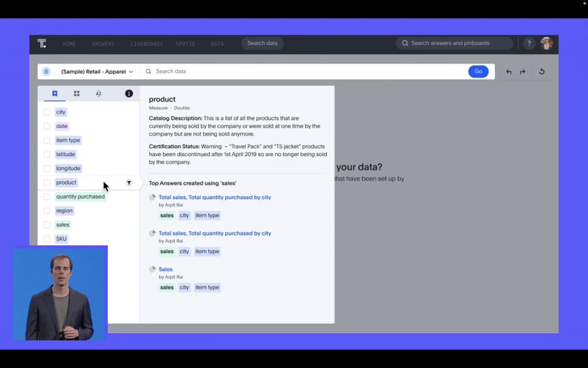Click the undo arrow above the search bar
The image size is (588, 368).
[x=509, y=71]
